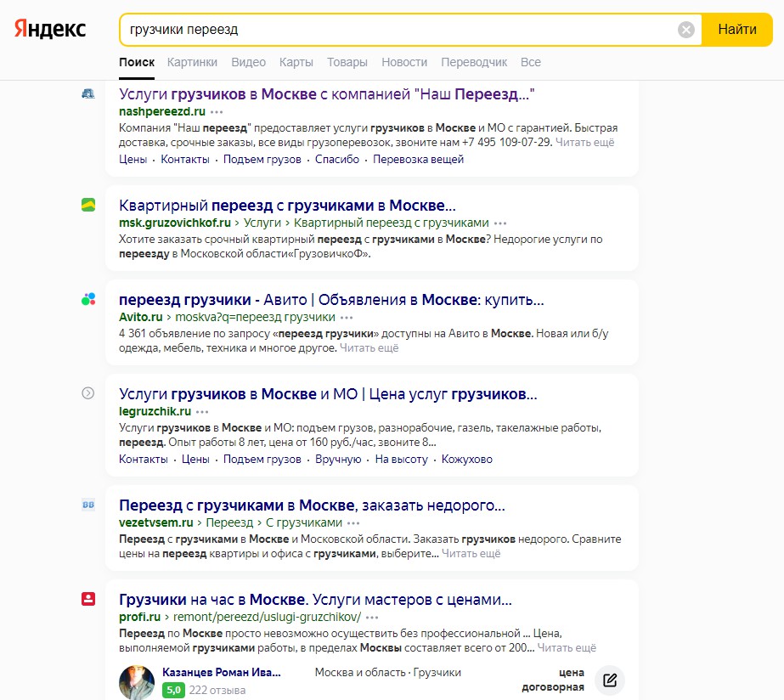784x700 pixels.
Task: Open more options for profi.ru result
Action: 372,618
